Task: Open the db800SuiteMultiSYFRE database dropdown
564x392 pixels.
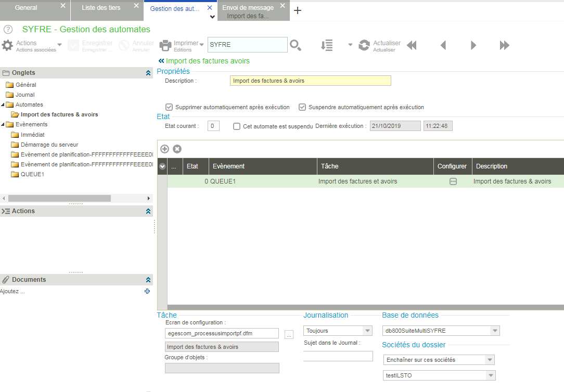Action: click(x=495, y=331)
